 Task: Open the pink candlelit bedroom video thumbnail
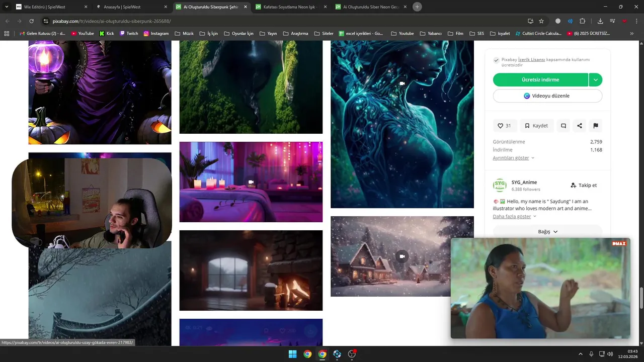(251, 182)
